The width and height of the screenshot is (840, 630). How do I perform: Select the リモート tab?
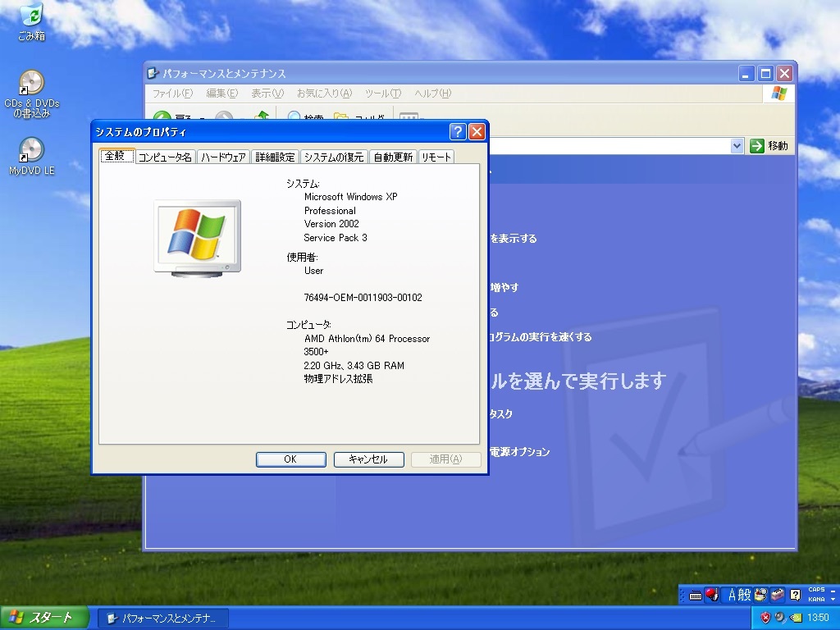(436, 157)
